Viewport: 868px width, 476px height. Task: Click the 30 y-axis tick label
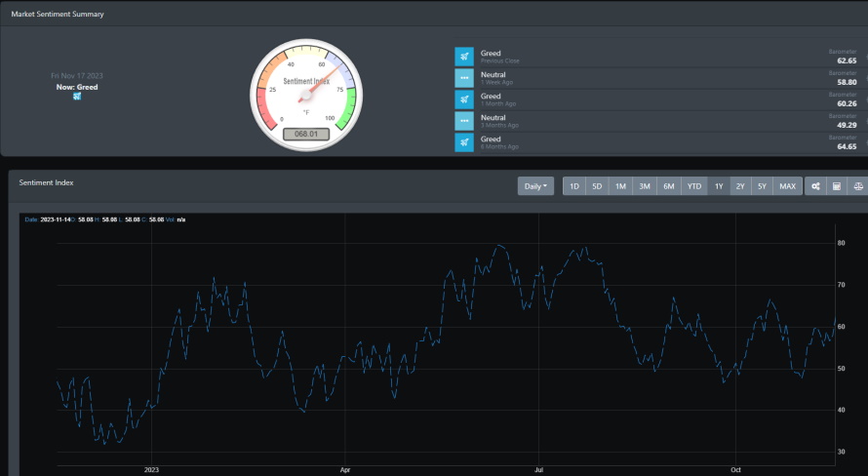click(842, 452)
